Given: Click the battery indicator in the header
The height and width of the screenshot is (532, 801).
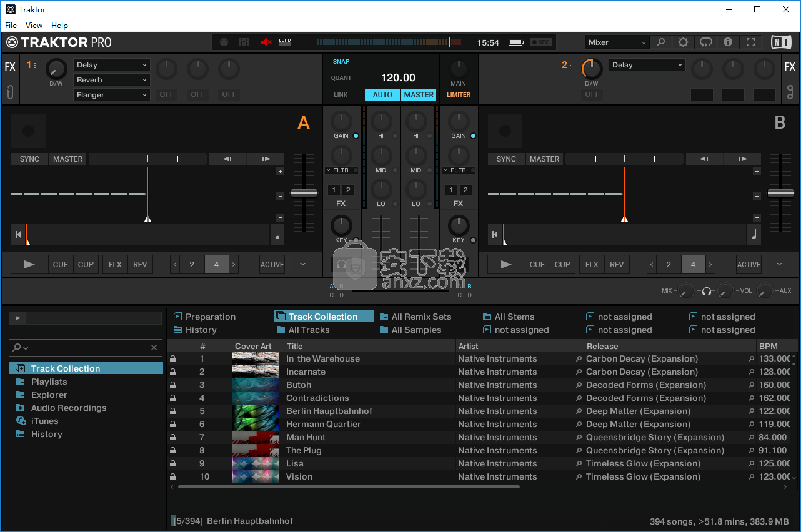Looking at the screenshot, I should coord(516,42).
